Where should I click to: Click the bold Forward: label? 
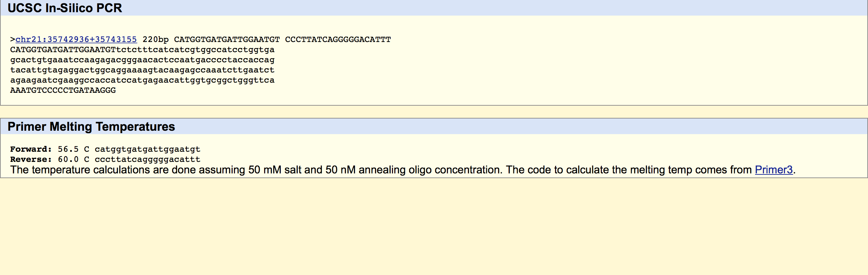tap(31, 149)
